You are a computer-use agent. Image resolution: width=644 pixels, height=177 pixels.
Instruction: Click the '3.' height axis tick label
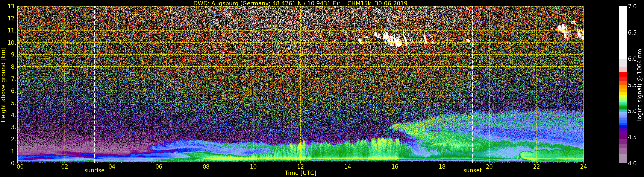14,127
